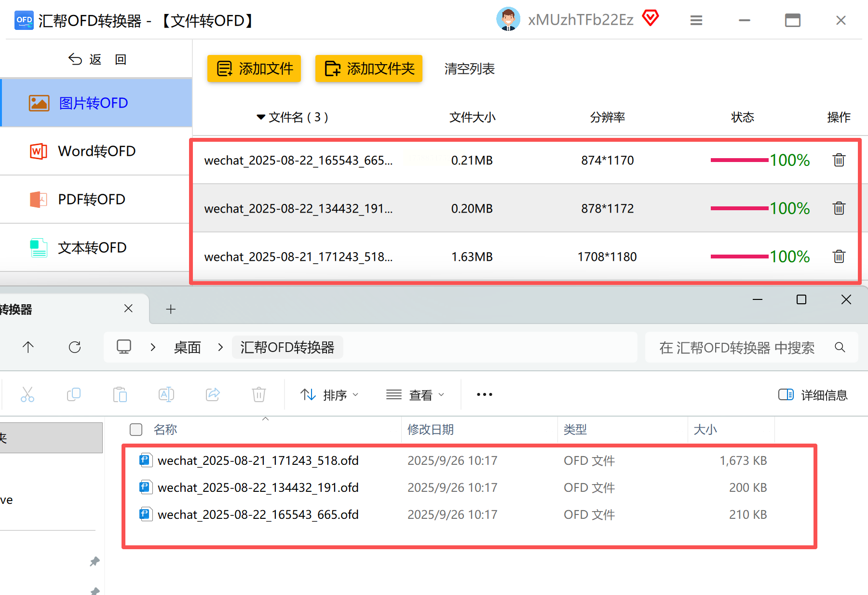868x595 pixels.
Task: Click progress bar of wechat_2025-08-21_171243_518 row
Action: [740, 257]
